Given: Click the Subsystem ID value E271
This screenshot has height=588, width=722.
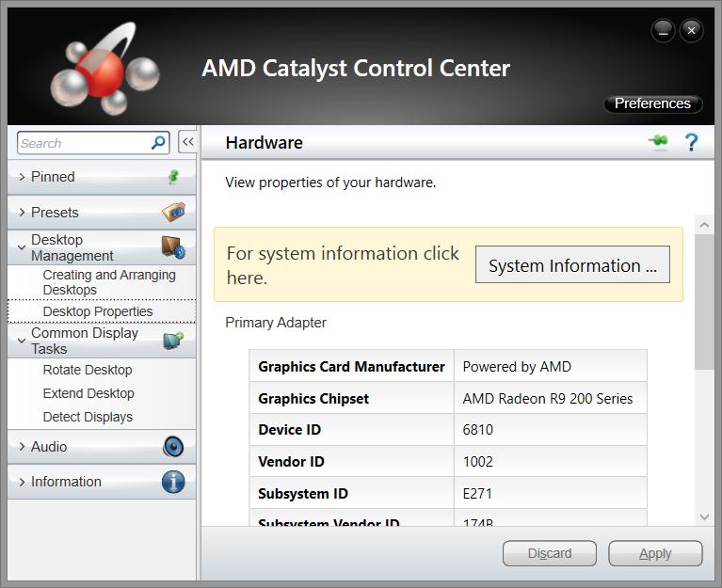Looking at the screenshot, I should tap(477, 493).
